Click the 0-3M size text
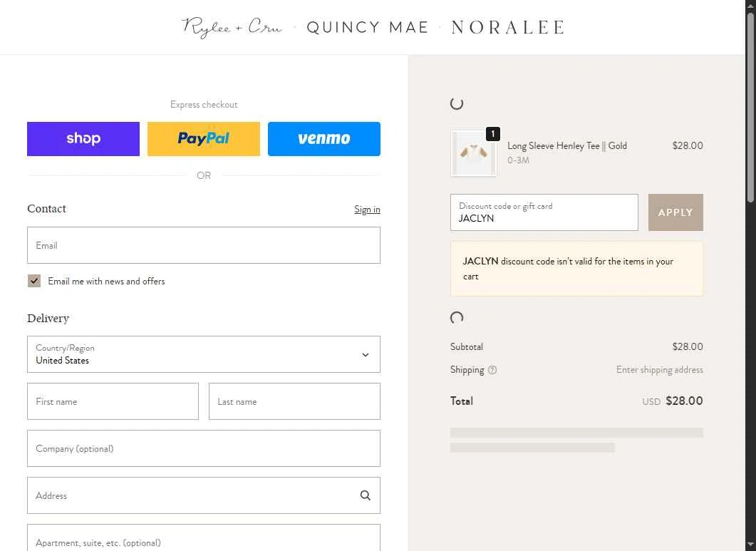The height and width of the screenshot is (551, 756). pyautogui.click(x=518, y=160)
